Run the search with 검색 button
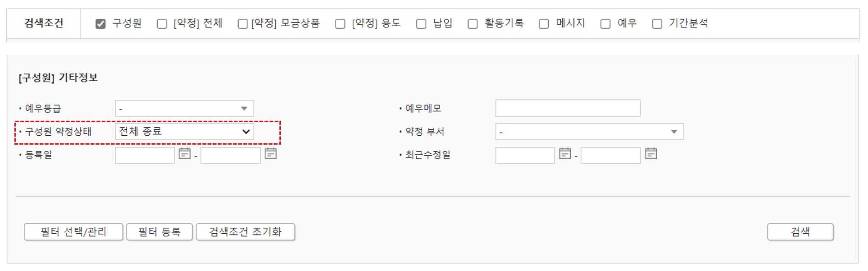868x271 pixels. 801,232
